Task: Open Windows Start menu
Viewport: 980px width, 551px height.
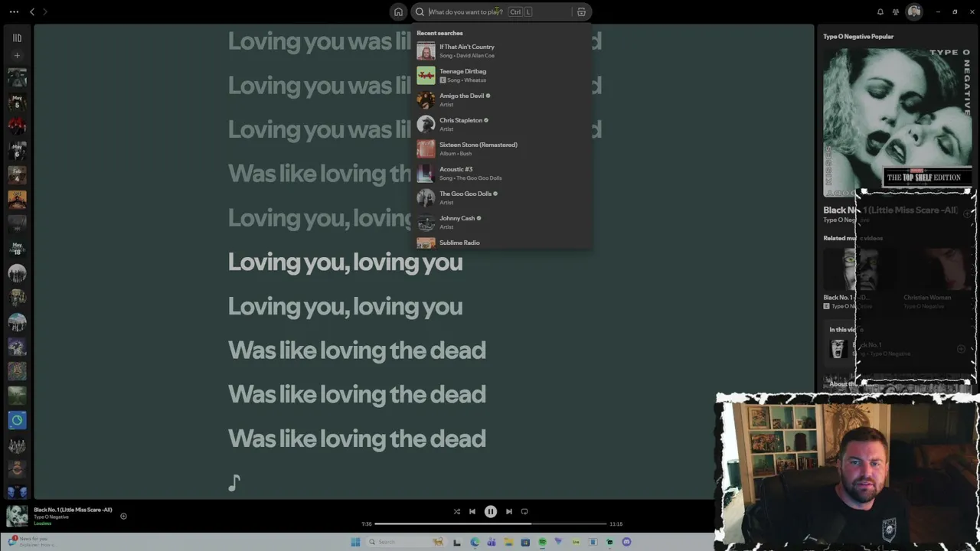Action: [355, 542]
